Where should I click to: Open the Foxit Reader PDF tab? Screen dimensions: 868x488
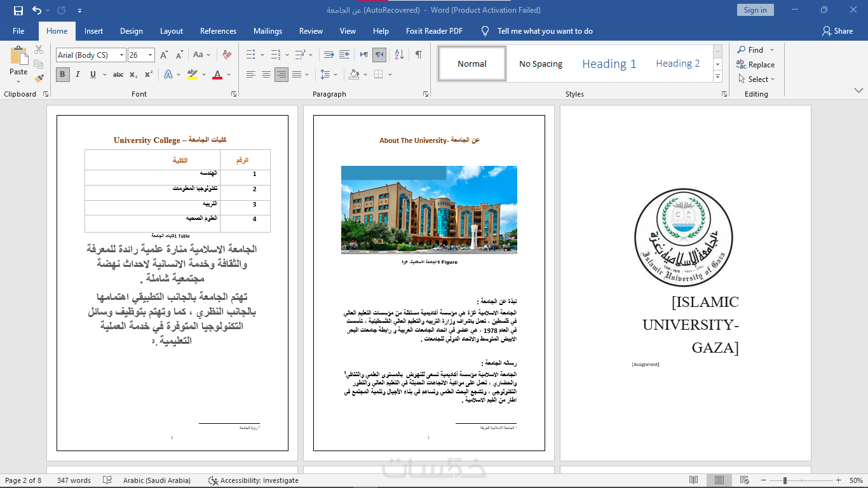434,31
